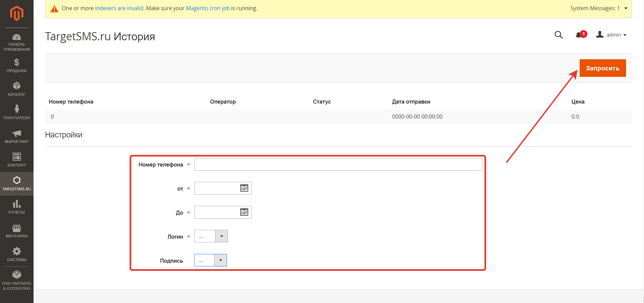Click the Статус column header
The width and height of the screenshot is (644, 303).
[322, 102]
